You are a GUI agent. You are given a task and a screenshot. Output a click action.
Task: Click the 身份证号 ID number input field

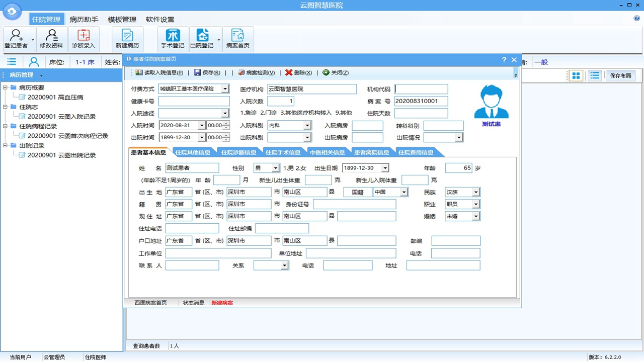tap(354, 204)
